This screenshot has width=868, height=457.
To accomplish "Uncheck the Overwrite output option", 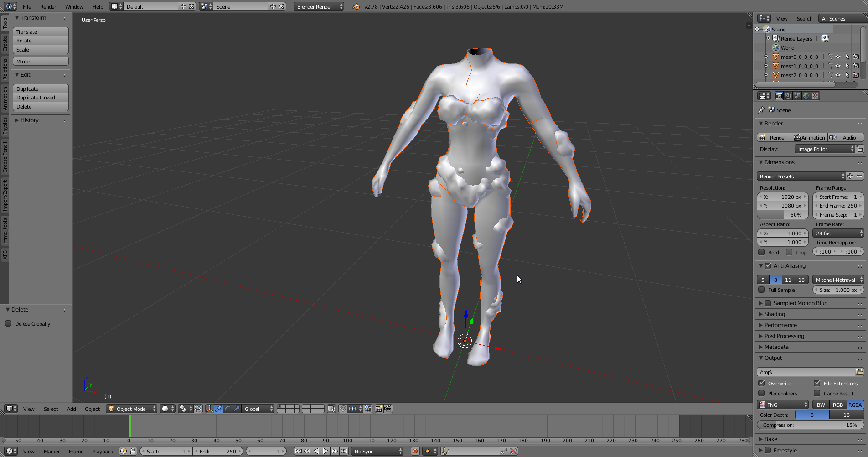I will point(762,383).
